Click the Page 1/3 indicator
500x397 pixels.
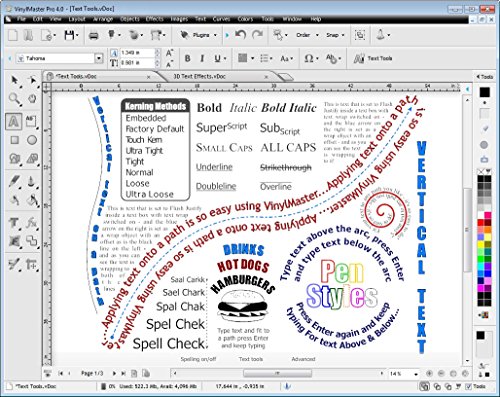coord(92,373)
